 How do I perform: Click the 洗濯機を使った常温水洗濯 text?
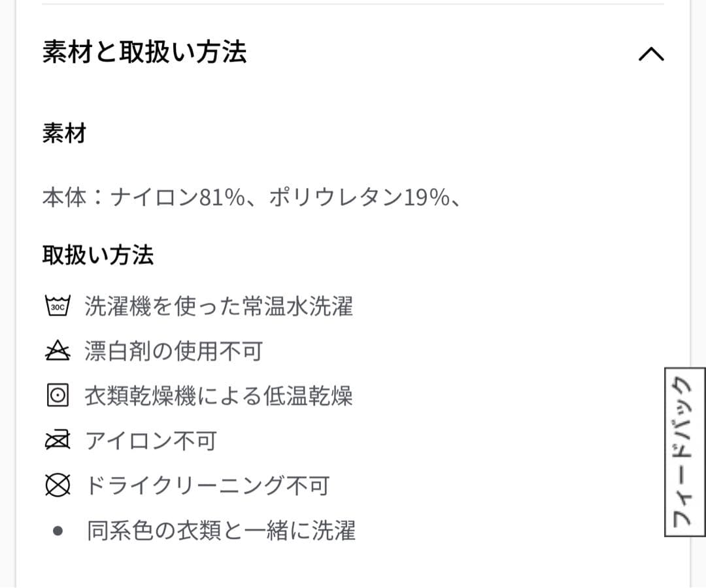click(219, 306)
